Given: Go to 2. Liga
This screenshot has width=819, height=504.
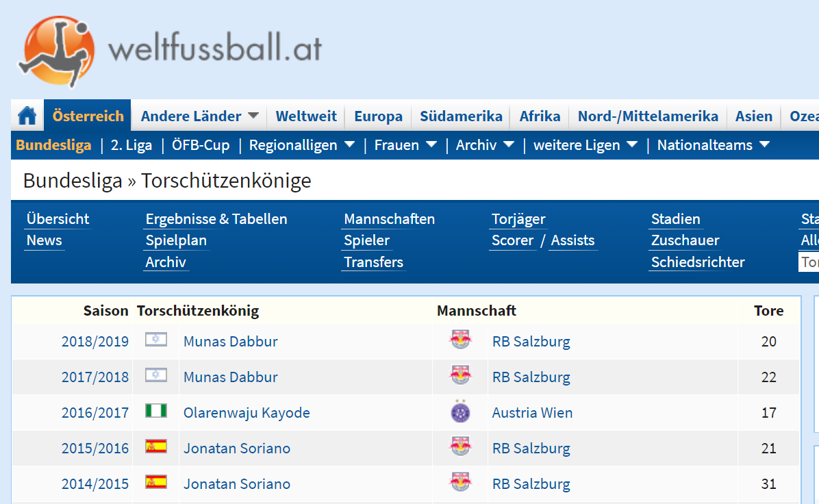Looking at the screenshot, I should pos(131,145).
